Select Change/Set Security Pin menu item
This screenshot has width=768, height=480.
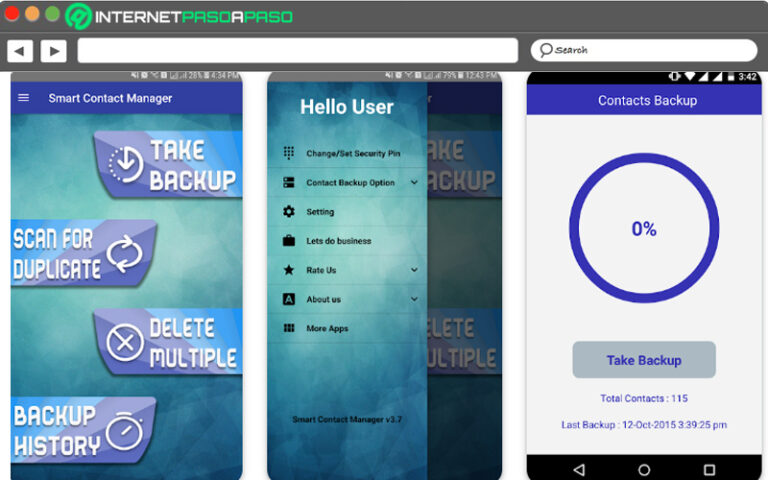click(x=353, y=154)
